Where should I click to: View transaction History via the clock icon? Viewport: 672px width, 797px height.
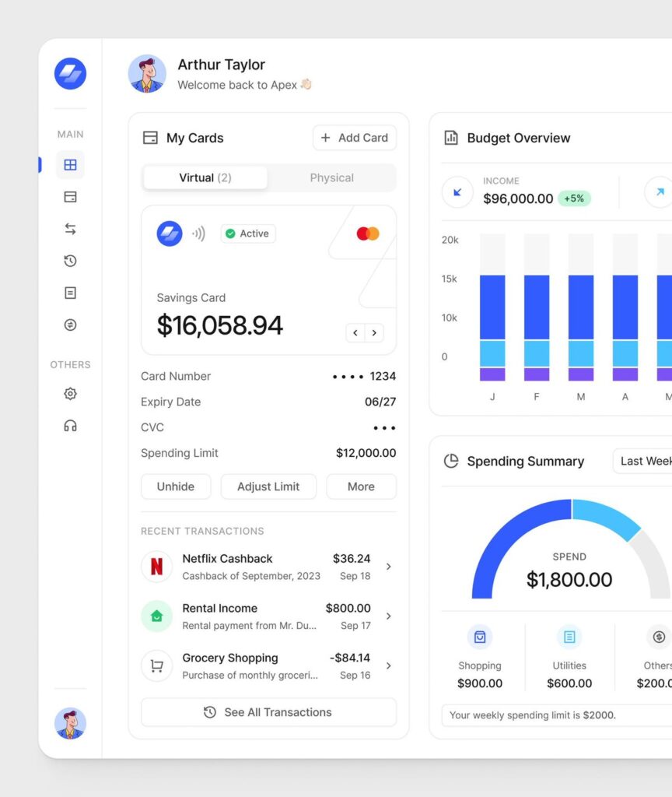click(x=70, y=261)
